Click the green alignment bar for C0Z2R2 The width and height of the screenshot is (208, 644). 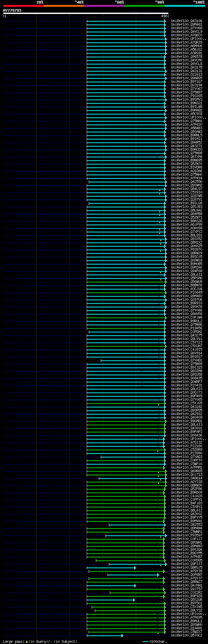pyautogui.click(x=137, y=593)
